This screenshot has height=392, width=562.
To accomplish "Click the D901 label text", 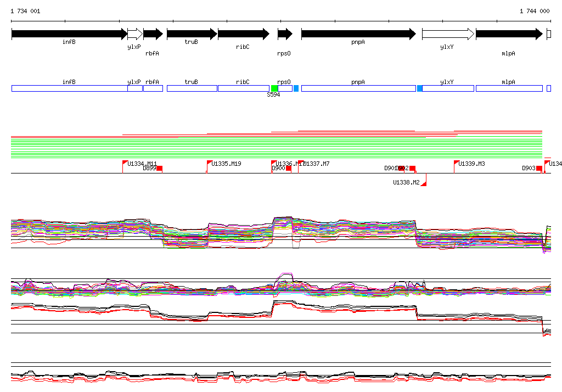I will coord(391,168).
